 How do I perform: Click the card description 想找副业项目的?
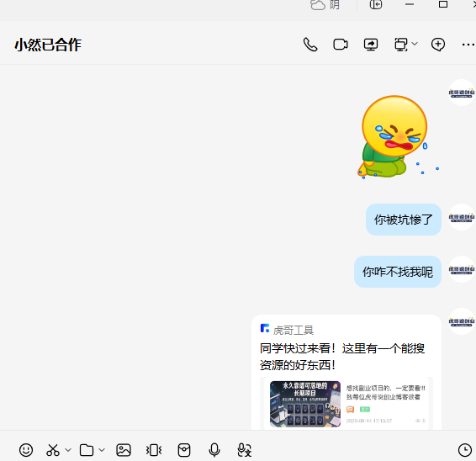385,392
